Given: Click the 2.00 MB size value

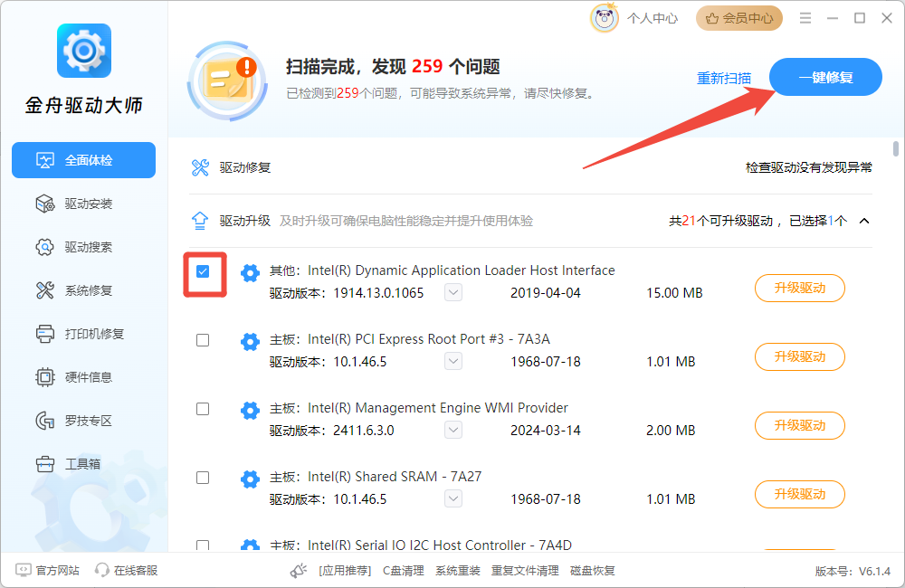Looking at the screenshot, I should point(671,431).
